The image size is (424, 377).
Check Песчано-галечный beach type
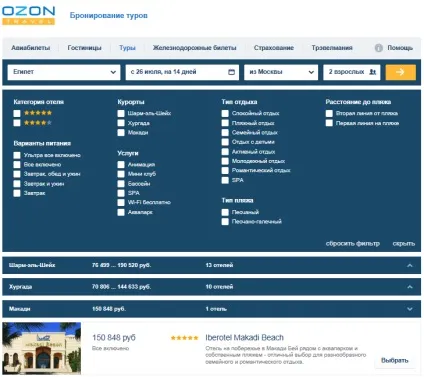coord(225,221)
